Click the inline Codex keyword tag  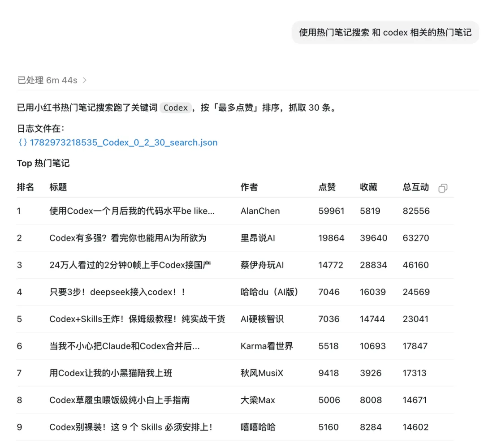(x=175, y=108)
